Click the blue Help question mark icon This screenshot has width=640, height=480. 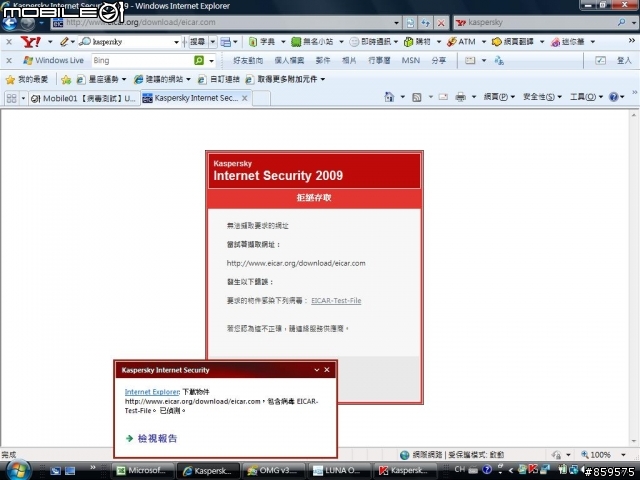click(x=613, y=97)
